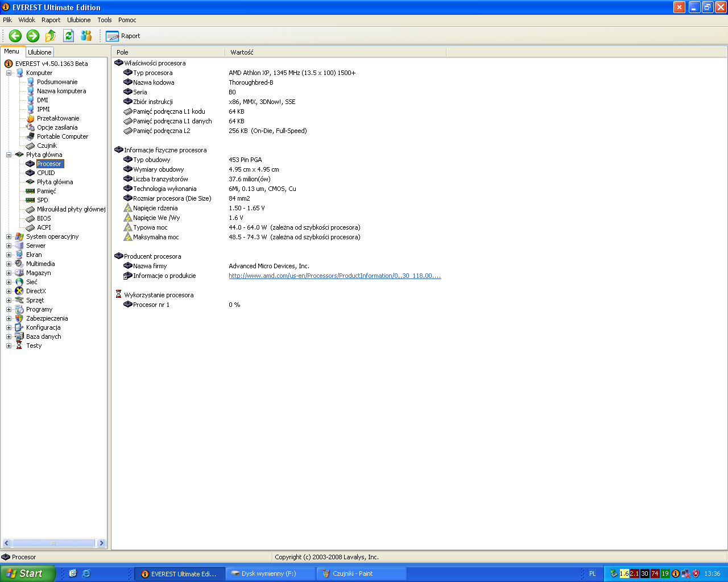Click the Mikroukład płyty głównej chipset icon
The width and height of the screenshot is (728, 582).
[31, 209]
